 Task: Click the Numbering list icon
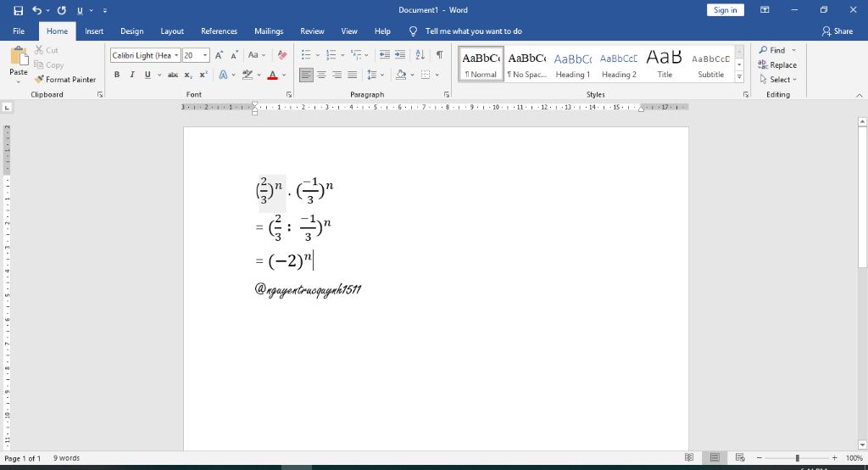(331, 55)
